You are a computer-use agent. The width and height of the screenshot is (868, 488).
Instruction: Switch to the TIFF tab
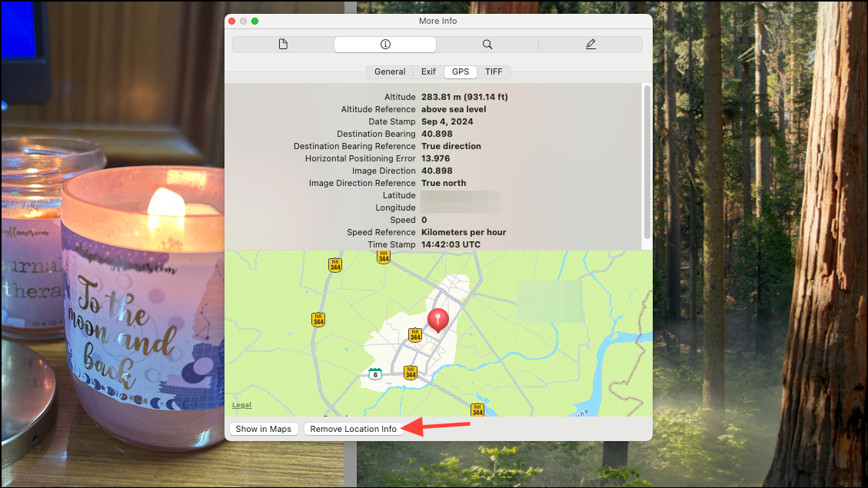494,71
